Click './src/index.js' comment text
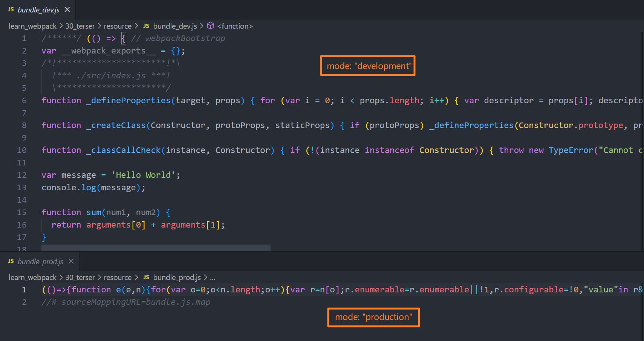 111,76
